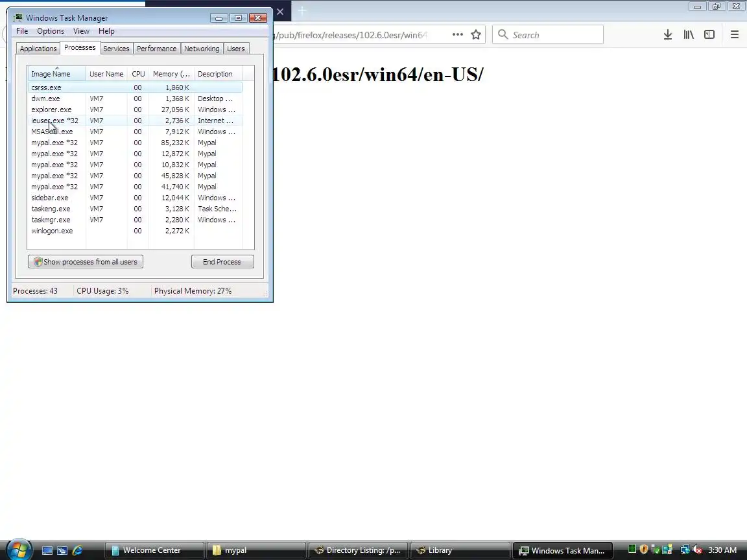
Task: Select the csrss.exe process row
Action: [135, 87]
